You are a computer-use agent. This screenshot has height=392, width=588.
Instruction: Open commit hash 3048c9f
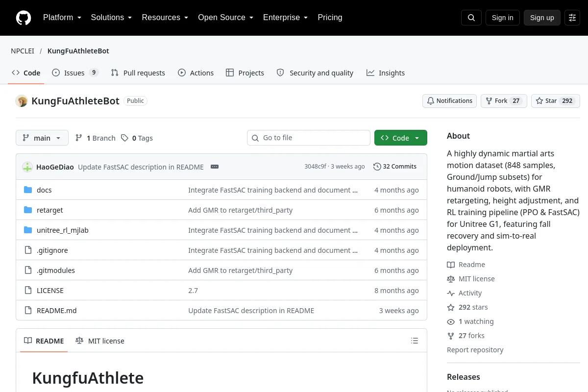coord(315,167)
